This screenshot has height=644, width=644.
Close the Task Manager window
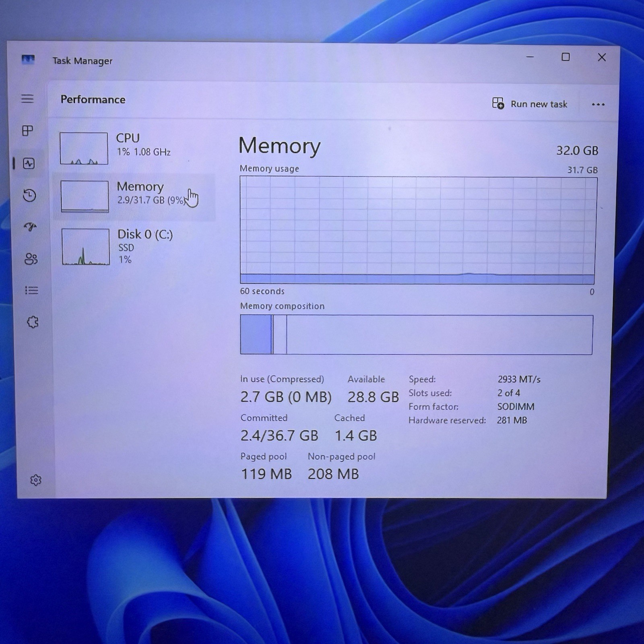(x=602, y=57)
